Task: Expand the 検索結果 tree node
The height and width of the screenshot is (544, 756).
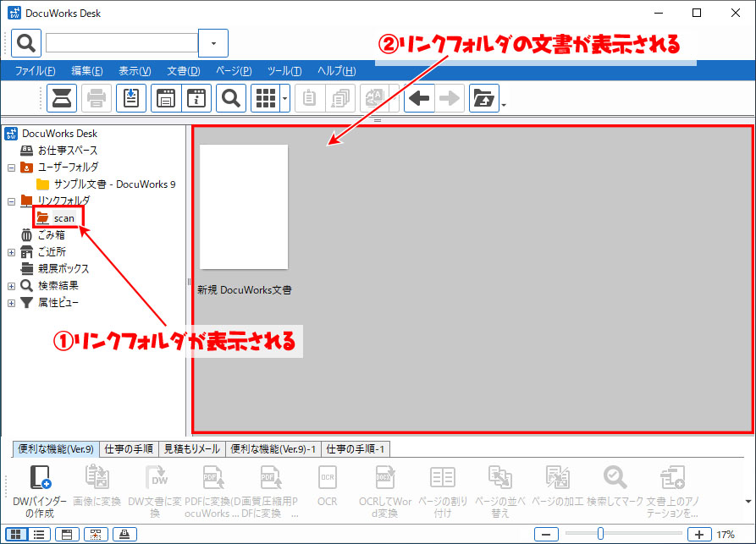Action: 12,286
